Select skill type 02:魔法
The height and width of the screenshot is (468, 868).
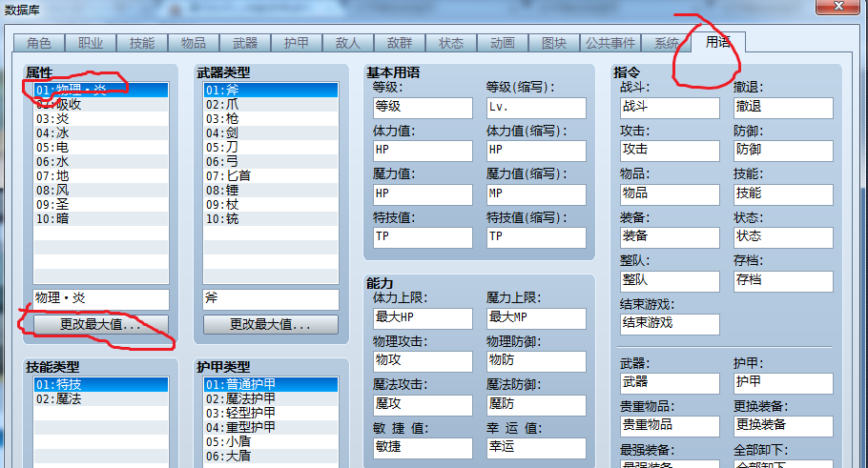click(x=101, y=398)
